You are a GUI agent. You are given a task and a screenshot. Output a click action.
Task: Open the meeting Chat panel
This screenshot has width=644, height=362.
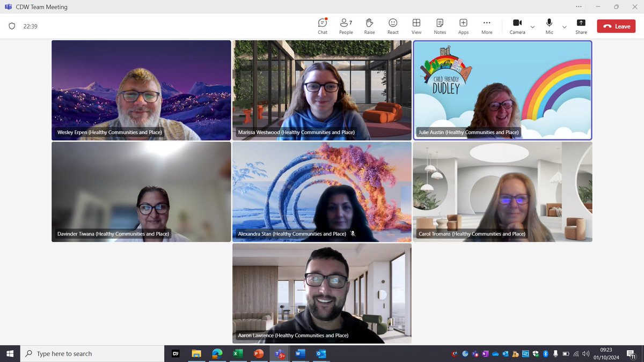click(x=323, y=26)
